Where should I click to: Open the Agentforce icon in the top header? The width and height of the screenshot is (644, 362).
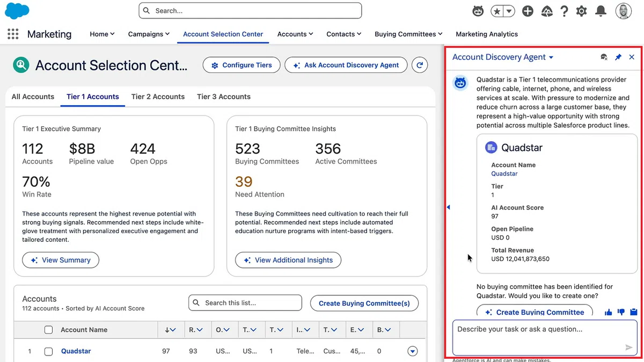coord(478,11)
